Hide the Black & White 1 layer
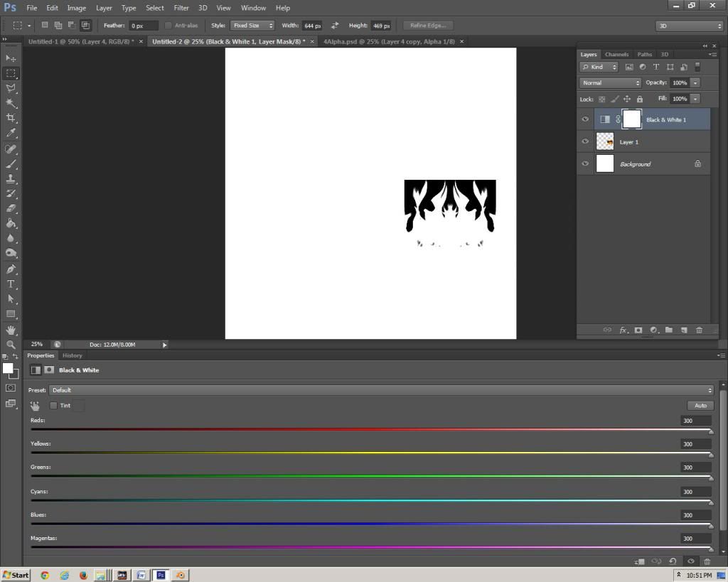 click(x=585, y=119)
